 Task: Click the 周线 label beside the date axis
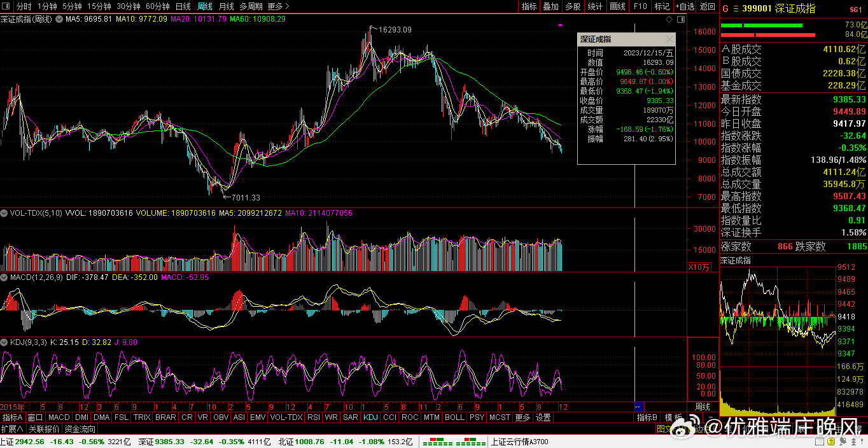pyautogui.click(x=703, y=407)
